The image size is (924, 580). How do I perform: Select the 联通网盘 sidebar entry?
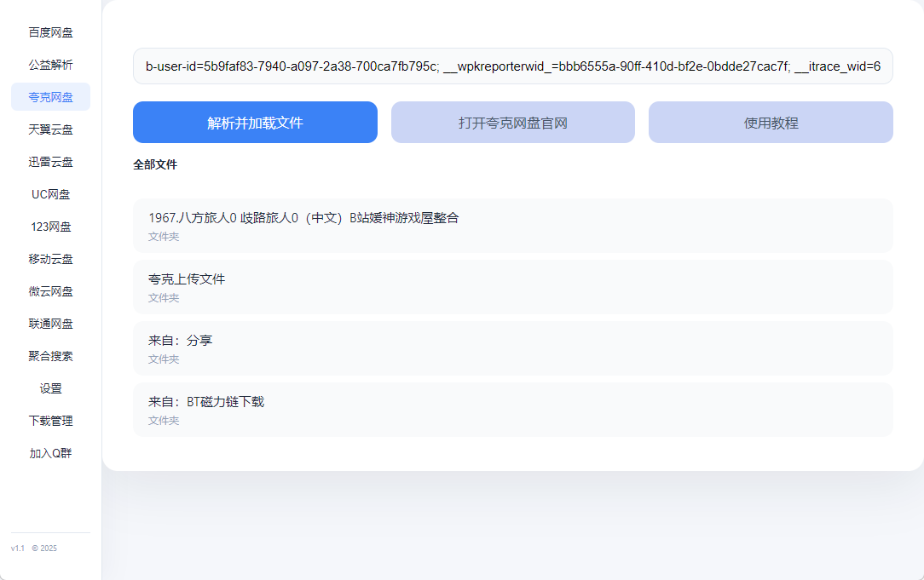50,324
